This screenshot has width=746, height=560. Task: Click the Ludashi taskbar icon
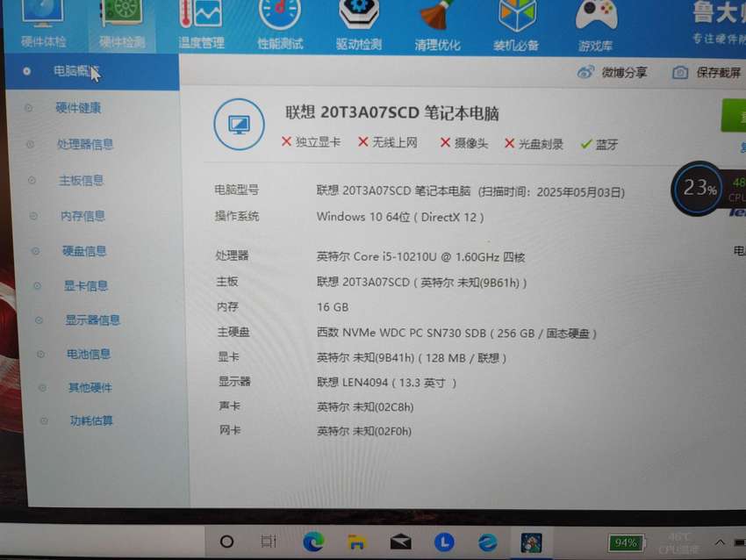tap(531, 542)
